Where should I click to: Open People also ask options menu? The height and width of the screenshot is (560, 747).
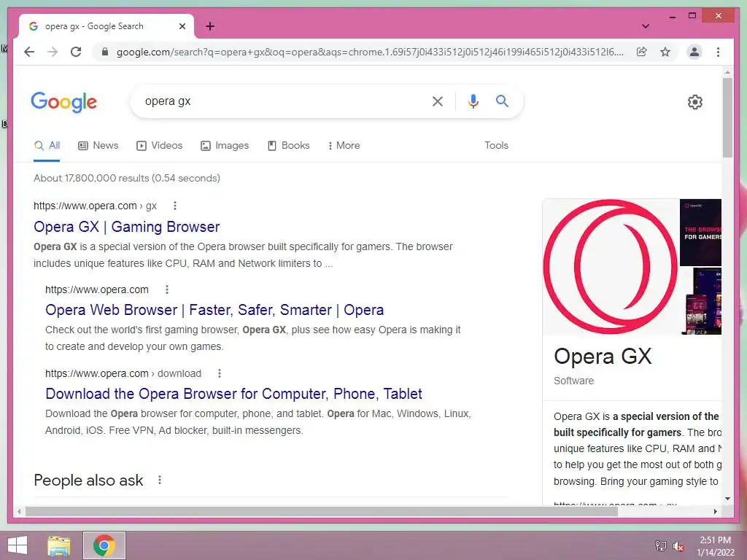(160, 480)
